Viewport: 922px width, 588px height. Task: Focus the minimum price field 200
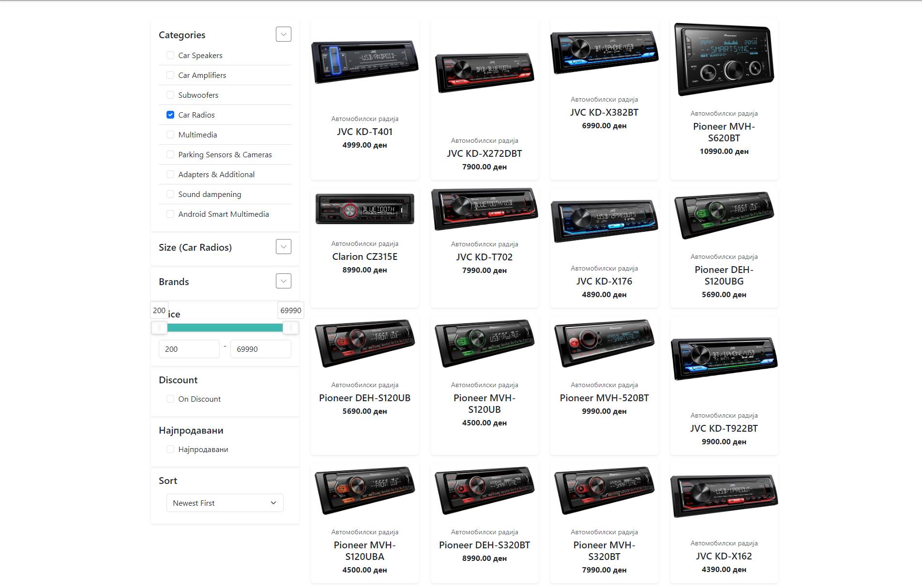[x=189, y=349]
